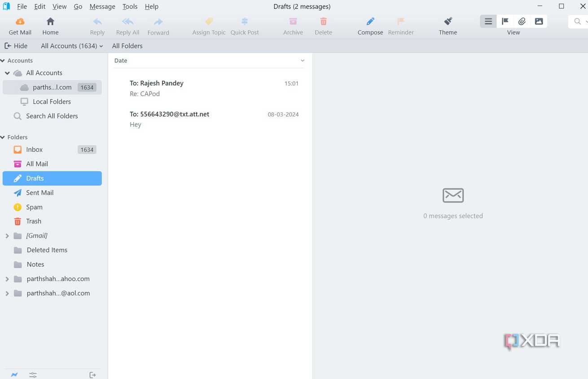Click the Archive toolbar icon

pyautogui.click(x=293, y=22)
